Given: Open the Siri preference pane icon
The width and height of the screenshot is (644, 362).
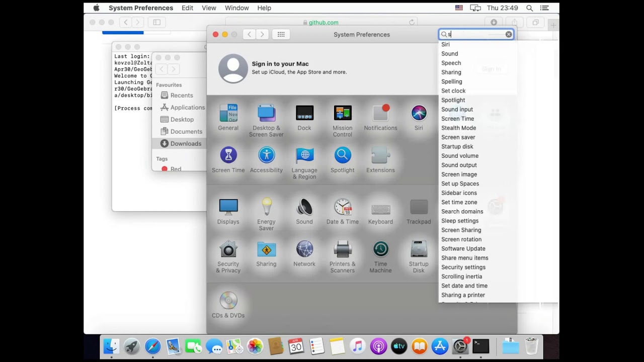Looking at the screenshot, I should [x=419, y=113].
